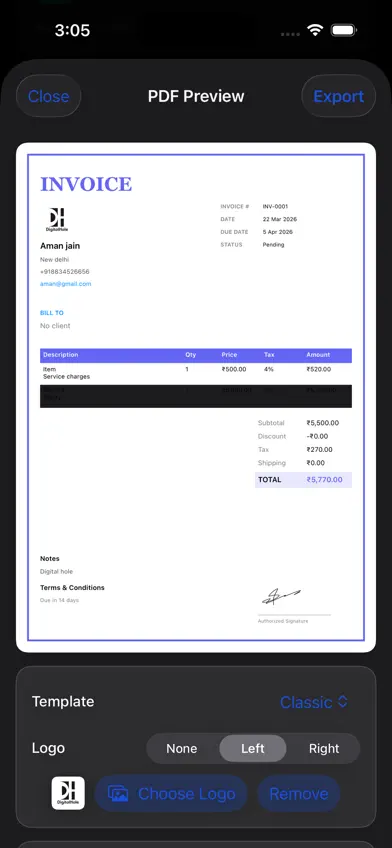Tap the Service charges item text
This screenshot has height=848, width=392.
pyautogui.click(x=67, y=376)
